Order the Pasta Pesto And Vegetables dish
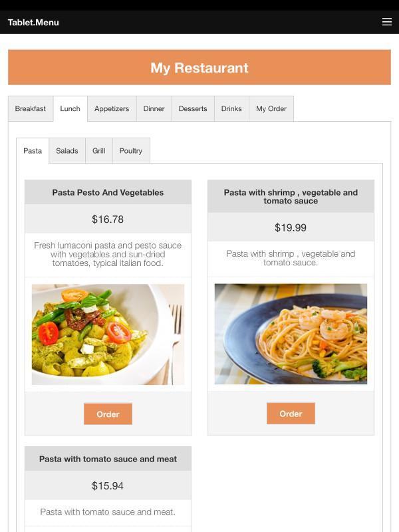 108,414
